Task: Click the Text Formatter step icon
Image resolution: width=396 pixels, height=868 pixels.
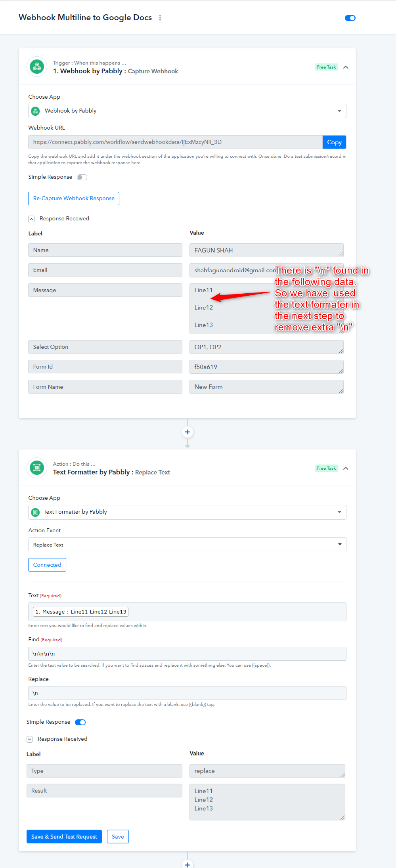Action: pos(37,468)
